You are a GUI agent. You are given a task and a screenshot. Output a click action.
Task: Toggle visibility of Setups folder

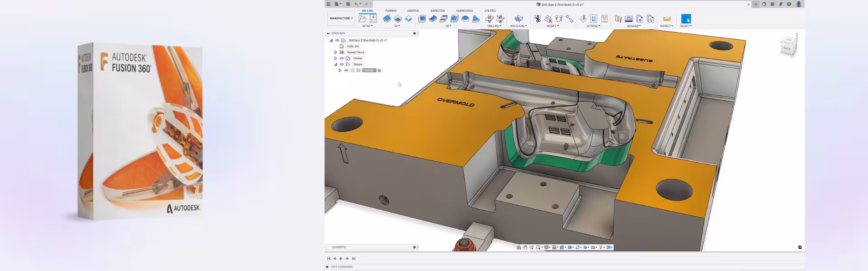tap(342, 64)
